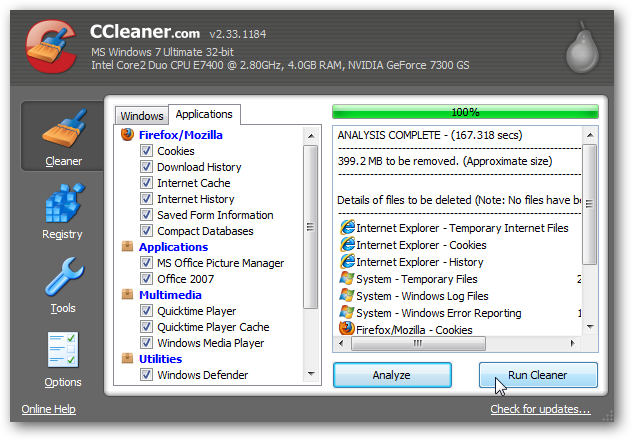The width and height of the screenshot is (632, 440).
Task: Click the CCleaner logo in header
Action: tap(51, 47)
